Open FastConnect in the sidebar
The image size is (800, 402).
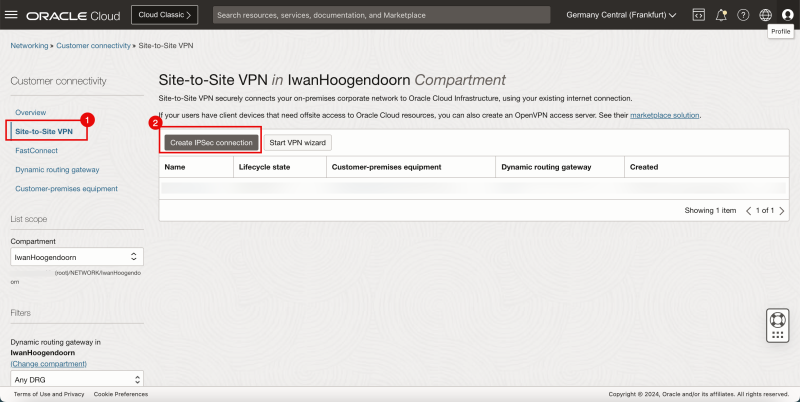36,150
